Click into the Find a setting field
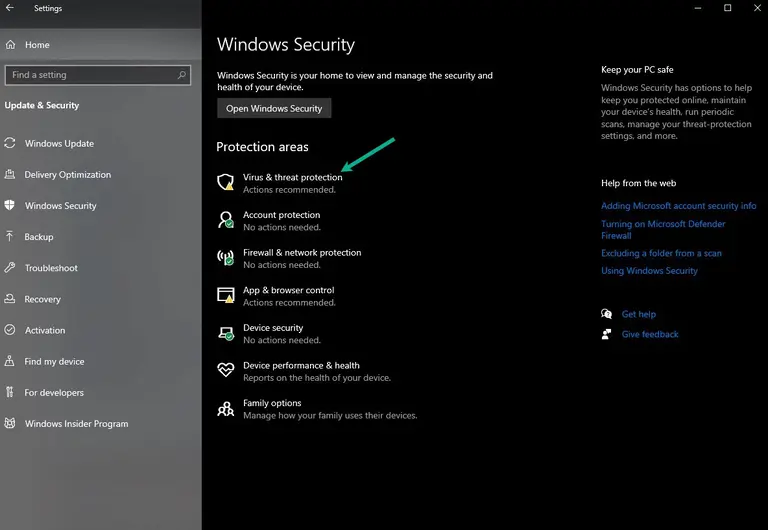Screen dimensions: 768x530 pos(97,75)
